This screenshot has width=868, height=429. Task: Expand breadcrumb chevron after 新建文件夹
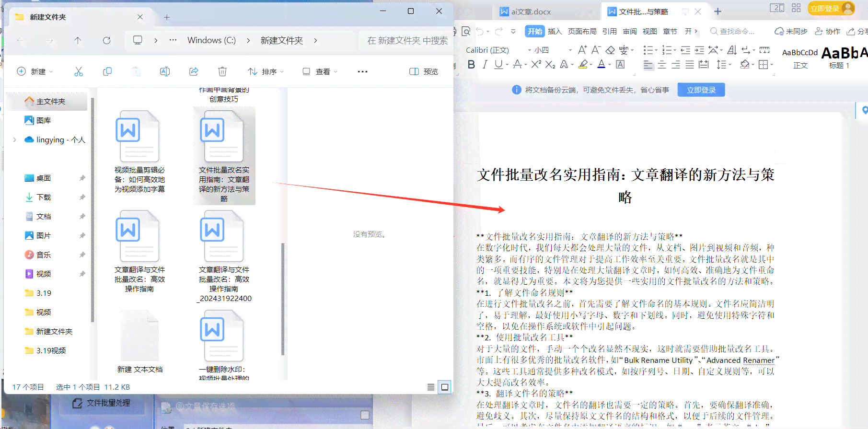coord(315,40)
